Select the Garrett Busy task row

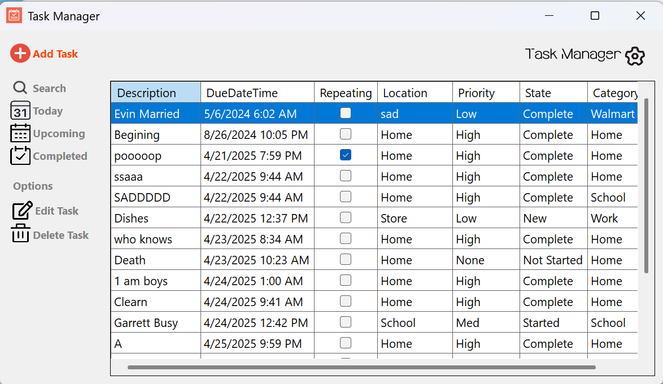pos(374,323)
